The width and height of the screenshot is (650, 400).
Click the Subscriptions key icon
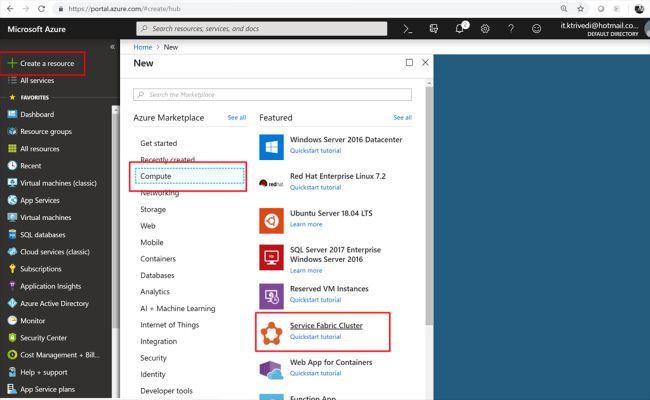(x=12, y=269)
